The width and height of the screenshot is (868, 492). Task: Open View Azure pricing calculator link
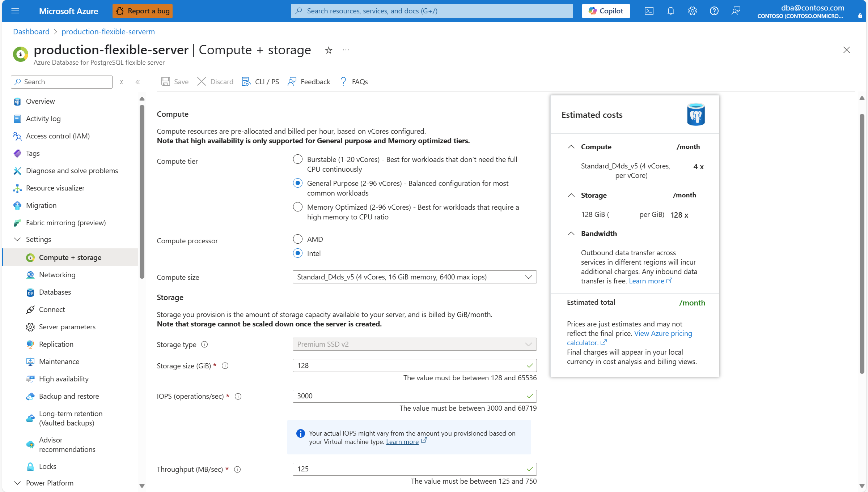[663, 333]
